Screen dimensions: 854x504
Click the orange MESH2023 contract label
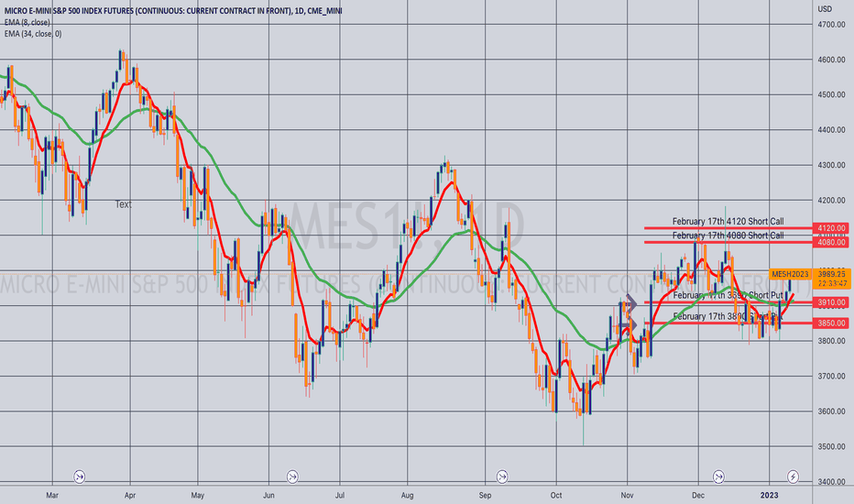[790, 274]
